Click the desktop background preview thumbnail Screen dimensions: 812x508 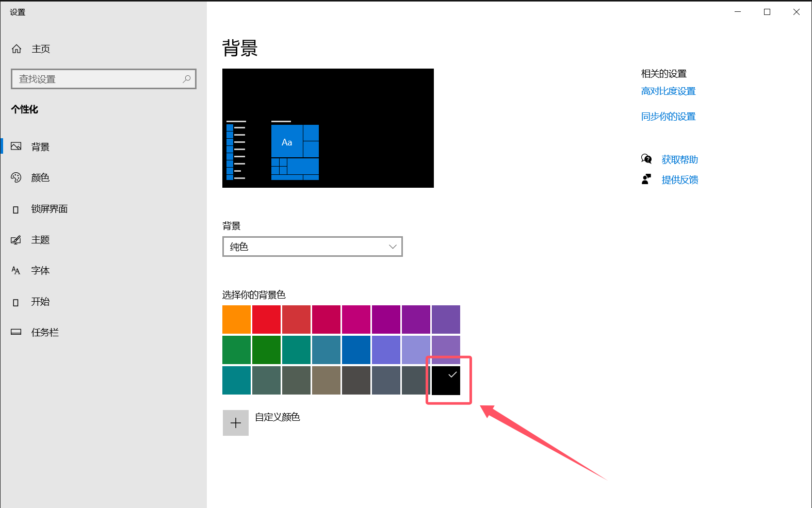(x=328, y=128)
